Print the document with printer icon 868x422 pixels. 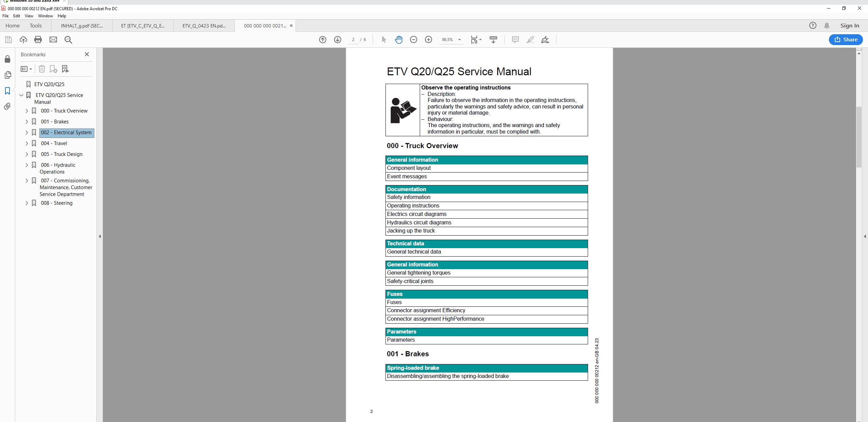[x=38, y=40]
